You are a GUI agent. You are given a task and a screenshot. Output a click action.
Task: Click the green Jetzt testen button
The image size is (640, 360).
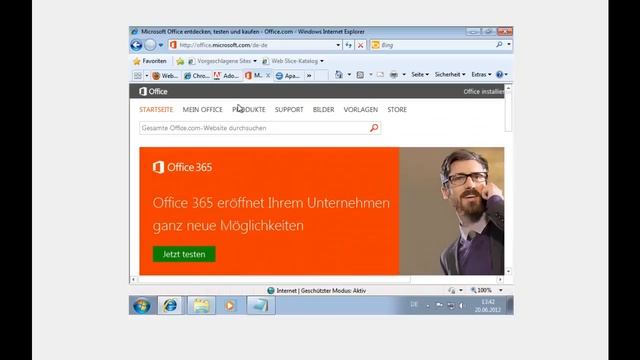point(184,254)
